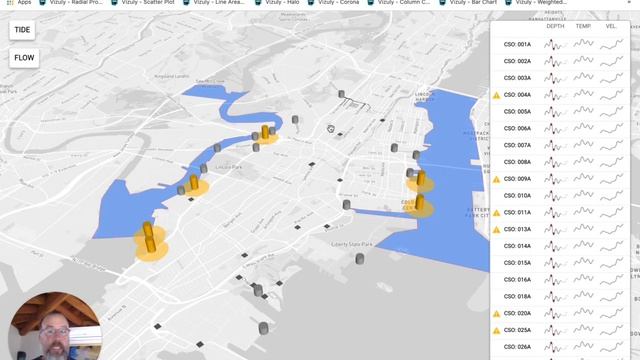Click the Liberty State Park map label
Viewport: 640px width, 360px height.
tap(352, 244)
